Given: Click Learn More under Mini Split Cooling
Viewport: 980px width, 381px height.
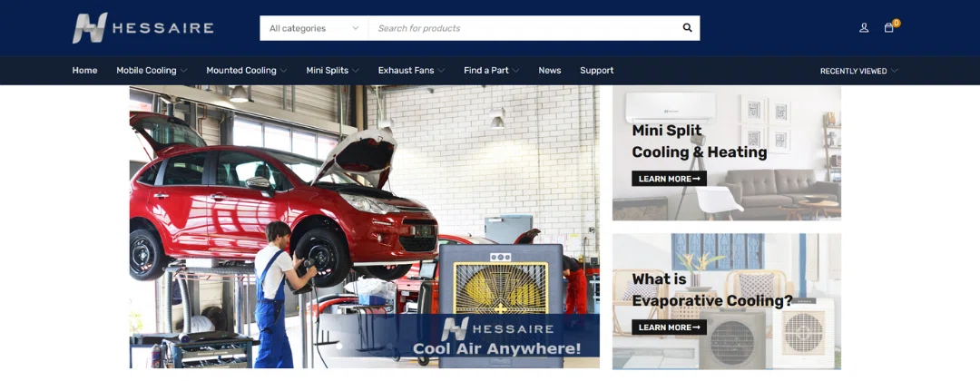Looking at the screenshot, I should [669, 179].
